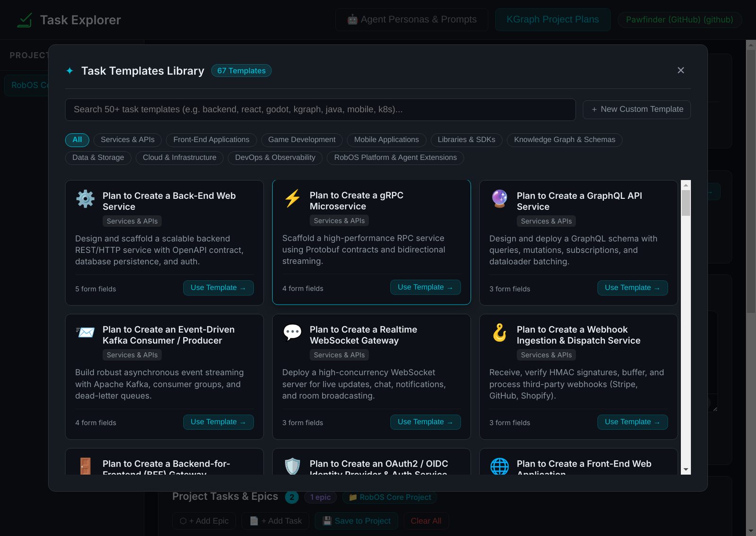The width and height of the screenshot is (756, 536).
Task: Filter by Front-End Applications category
Action: click(x=211, y=140)
